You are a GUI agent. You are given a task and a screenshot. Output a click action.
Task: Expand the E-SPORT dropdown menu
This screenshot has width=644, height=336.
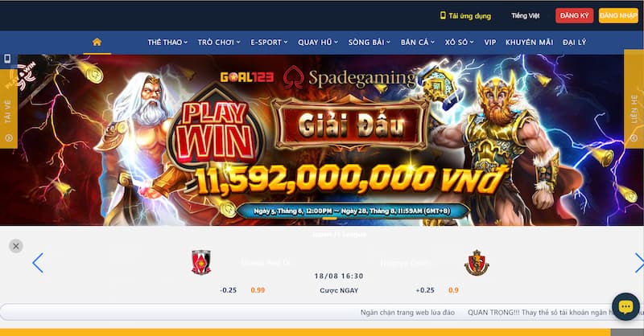coord(269,43)
